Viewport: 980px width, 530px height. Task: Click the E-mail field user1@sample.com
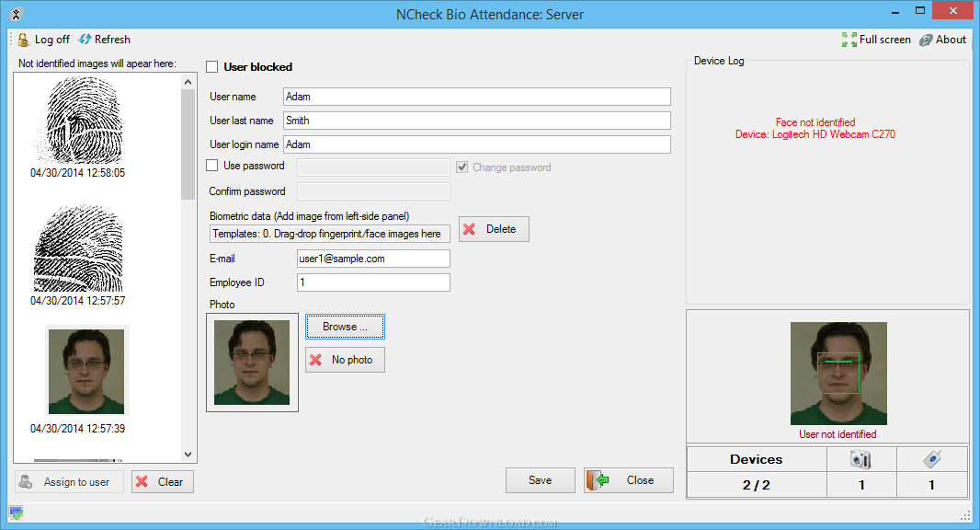click(373, 259)
